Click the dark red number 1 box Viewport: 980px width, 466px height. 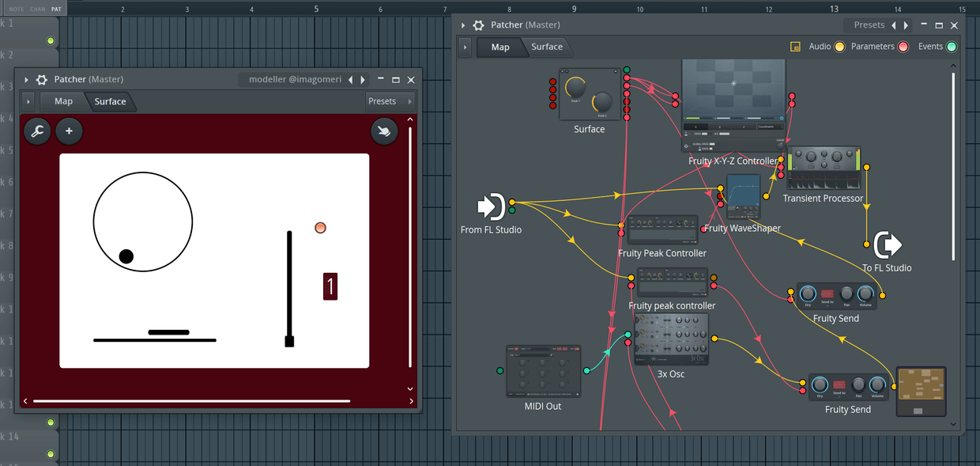click(330, 286)
